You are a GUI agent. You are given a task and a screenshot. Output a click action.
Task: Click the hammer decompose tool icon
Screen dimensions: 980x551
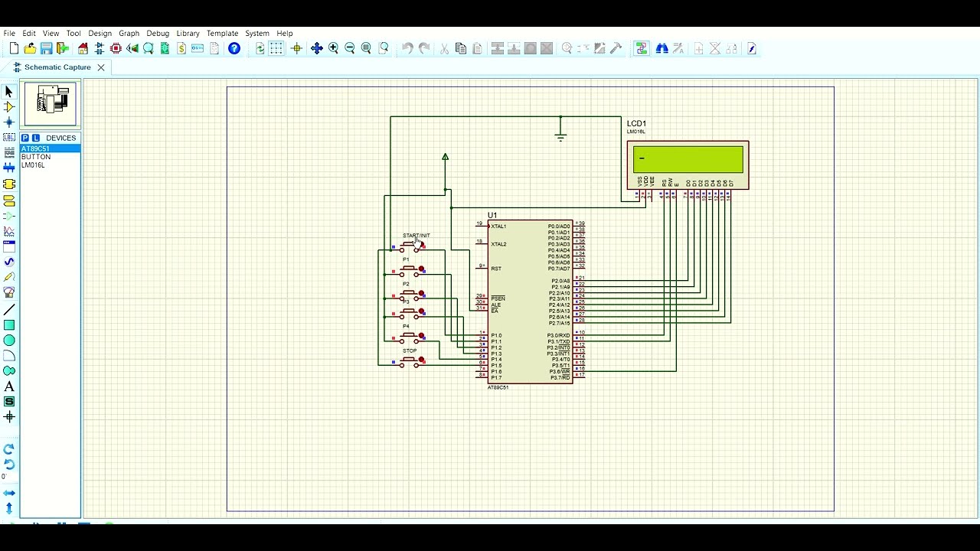[616, 48]
